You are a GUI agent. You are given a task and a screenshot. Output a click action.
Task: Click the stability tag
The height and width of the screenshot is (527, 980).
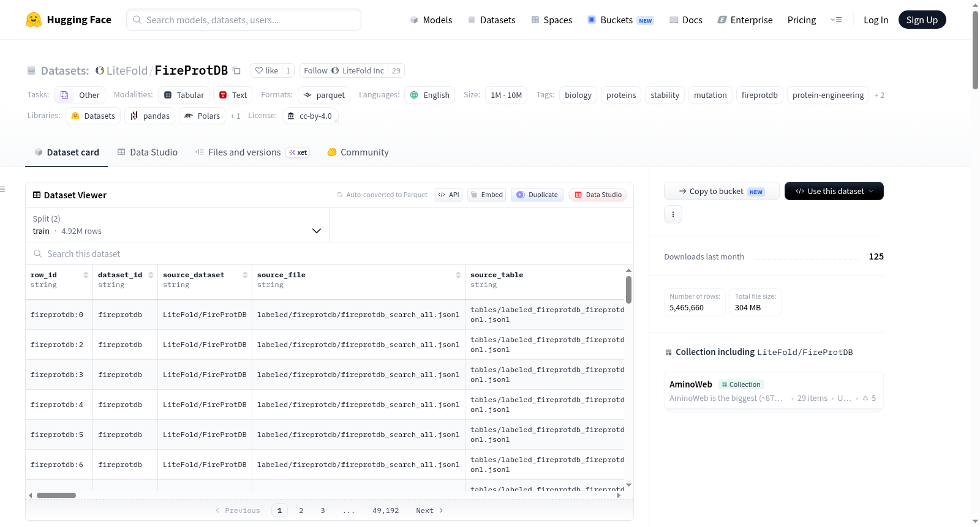coord(665,95)
